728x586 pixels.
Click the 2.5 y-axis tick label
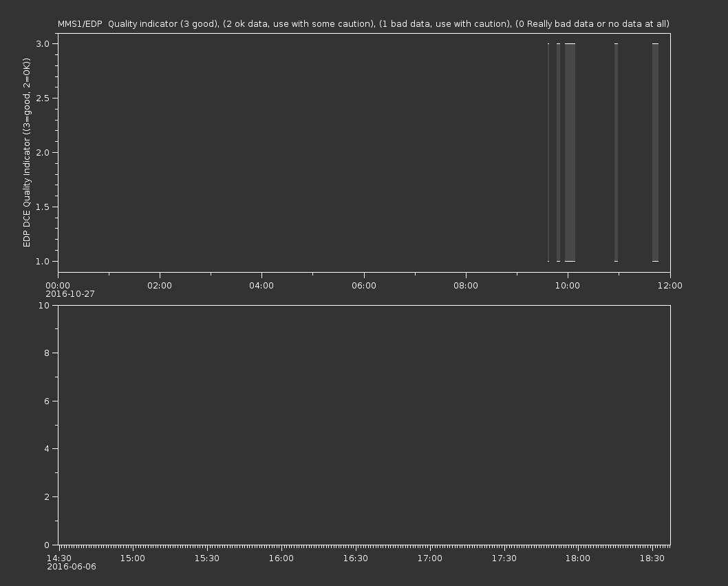(x=43, y=98)
